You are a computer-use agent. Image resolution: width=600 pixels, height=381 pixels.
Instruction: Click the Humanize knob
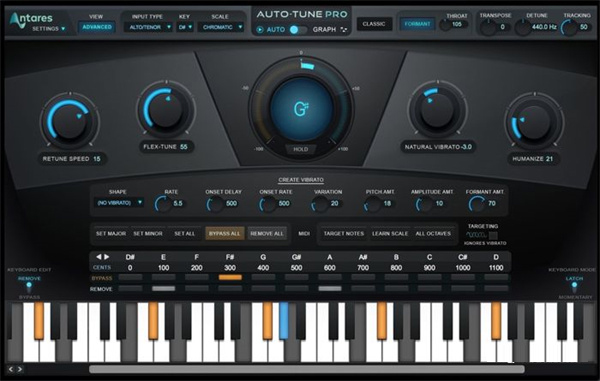pos(534,122)
